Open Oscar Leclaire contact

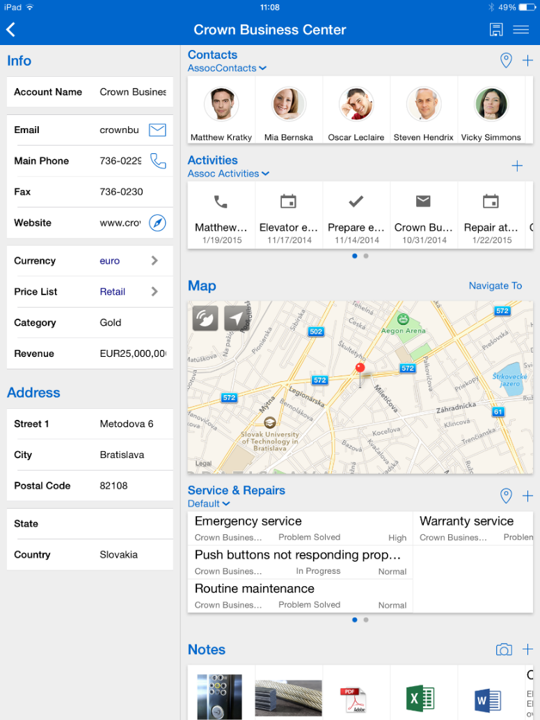(x=356, y=110)
